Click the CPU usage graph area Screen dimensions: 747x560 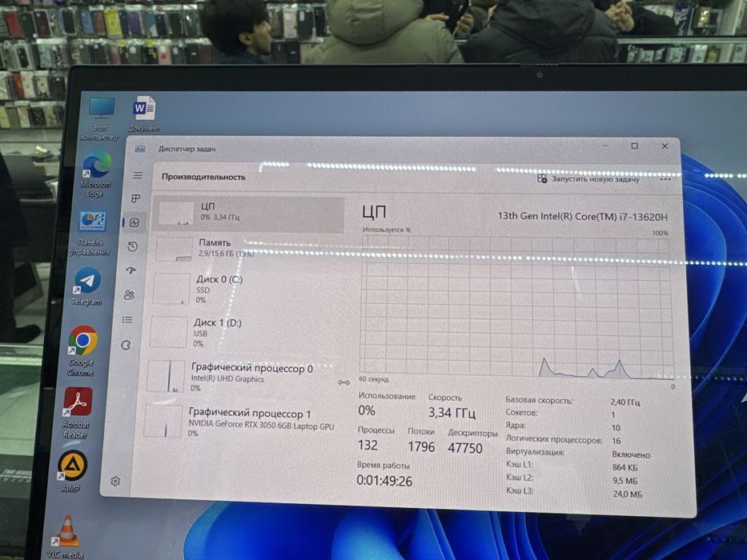[x=516, y=307]
